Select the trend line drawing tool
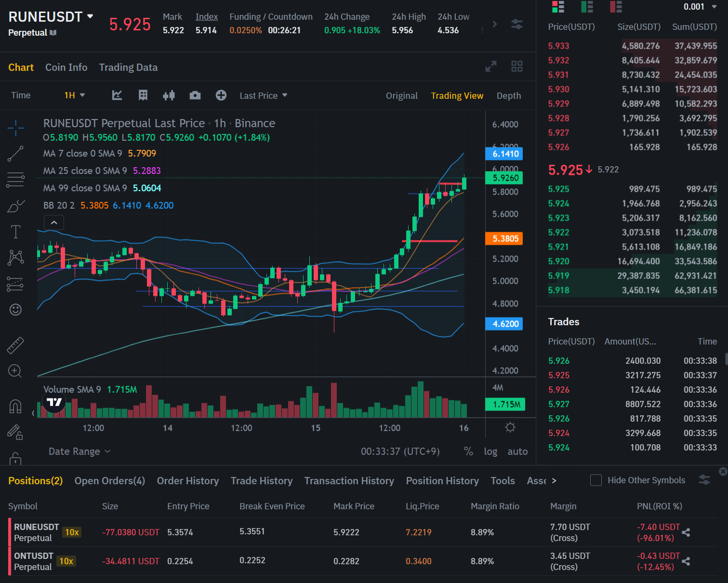Viewport: 728px width, 583px height. pos(15,154)
